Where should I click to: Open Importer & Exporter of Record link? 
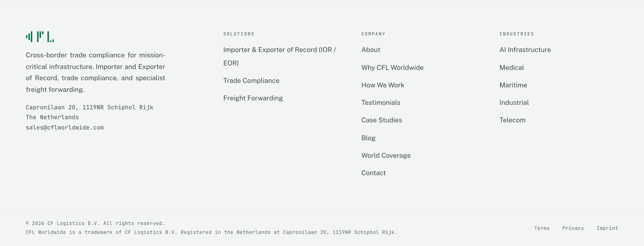pos(280,56)
